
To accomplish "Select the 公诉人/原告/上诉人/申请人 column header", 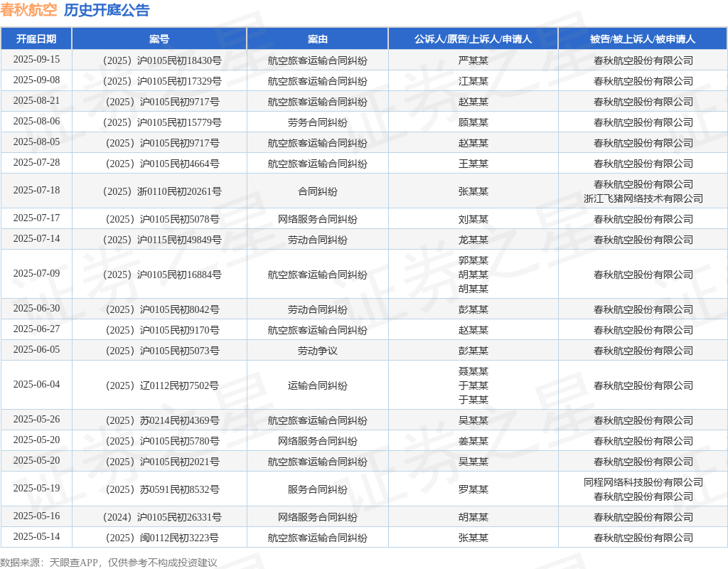I will click(473, 39).
